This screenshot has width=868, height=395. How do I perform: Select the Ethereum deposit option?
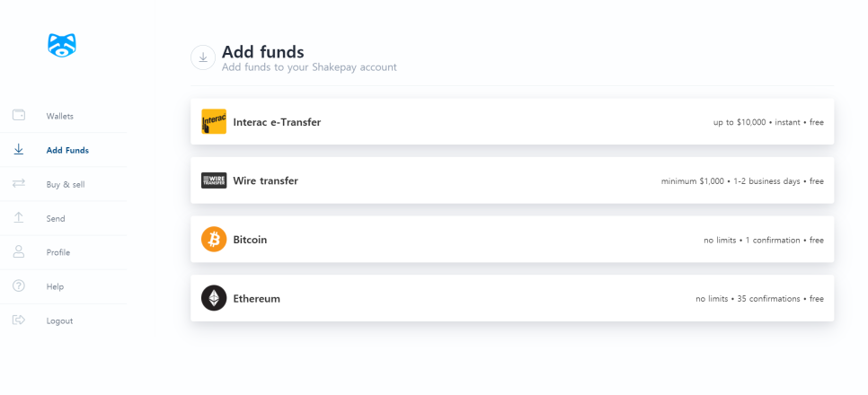click(512, 298)
